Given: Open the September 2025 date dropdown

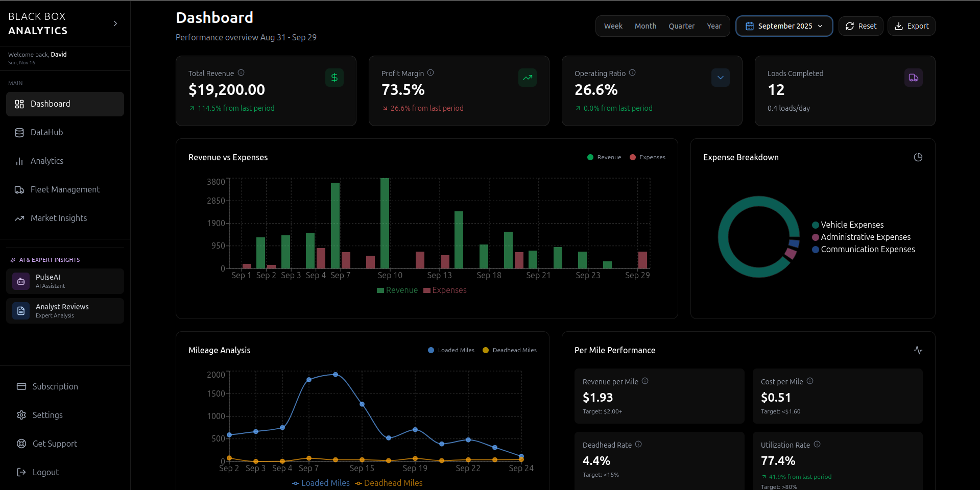Looking at the screenshot, I should pyautogui.click(x=784, y=26).
